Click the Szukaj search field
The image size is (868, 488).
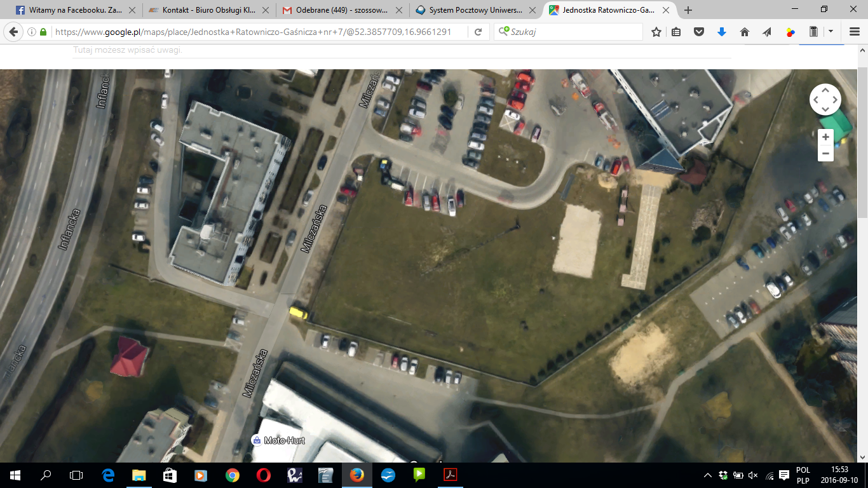coord(572,32)
